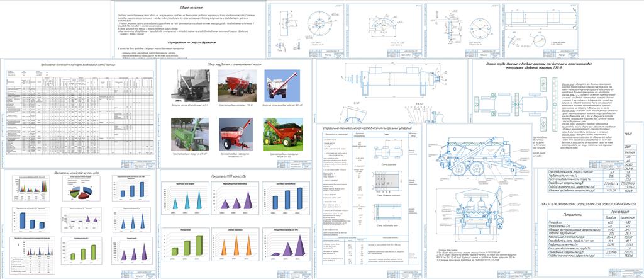Select the mounted seeder loader photo on blue background
This screenshot has width=644, height=279.
[x=282, y=85]
